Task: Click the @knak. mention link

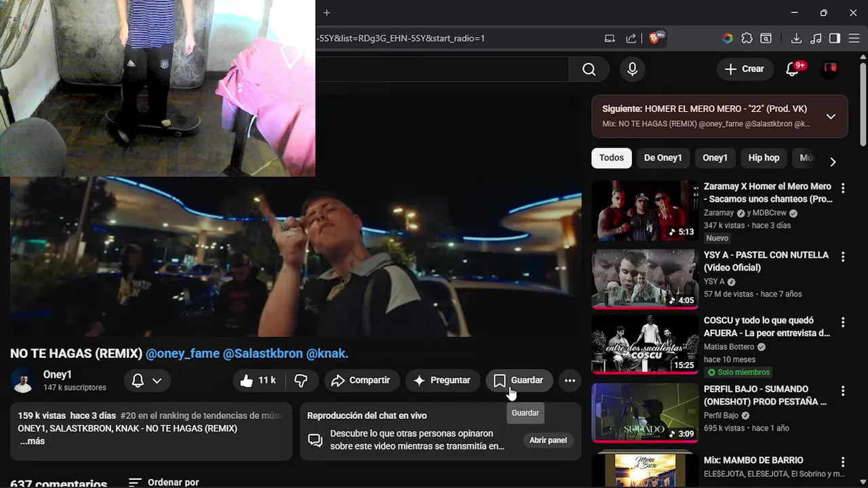Action: pyautogui.click(x=328, y=353)
